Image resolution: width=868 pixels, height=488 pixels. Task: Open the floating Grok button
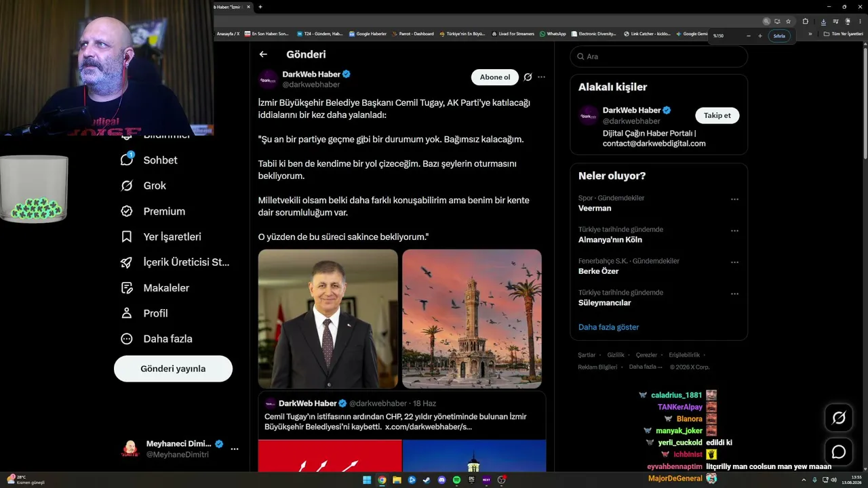point(839,418)
